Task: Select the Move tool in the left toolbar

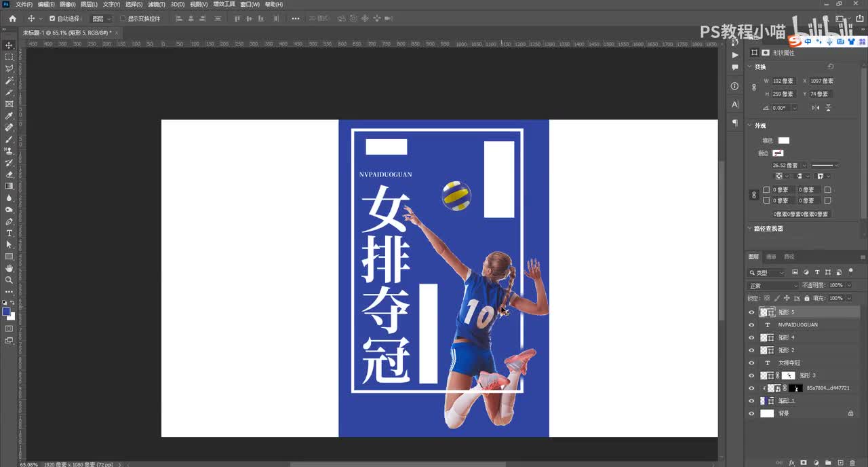Action: (9, 45)
